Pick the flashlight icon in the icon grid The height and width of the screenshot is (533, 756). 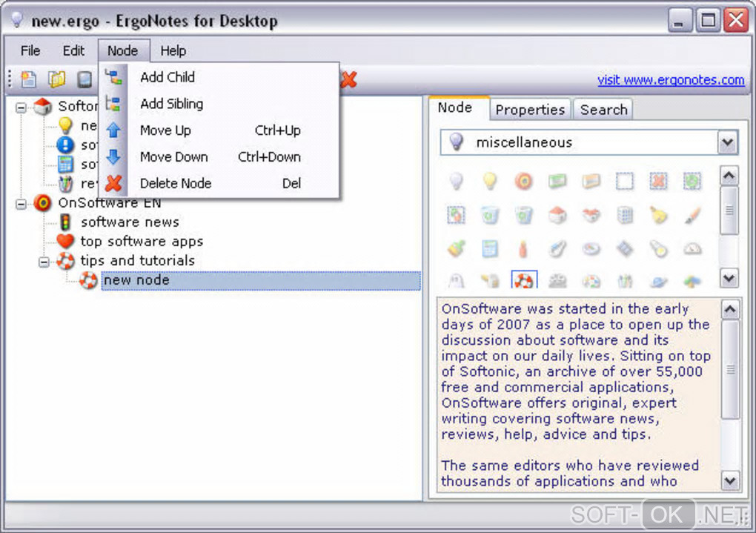pyautogui.click(x=659, y=248)
